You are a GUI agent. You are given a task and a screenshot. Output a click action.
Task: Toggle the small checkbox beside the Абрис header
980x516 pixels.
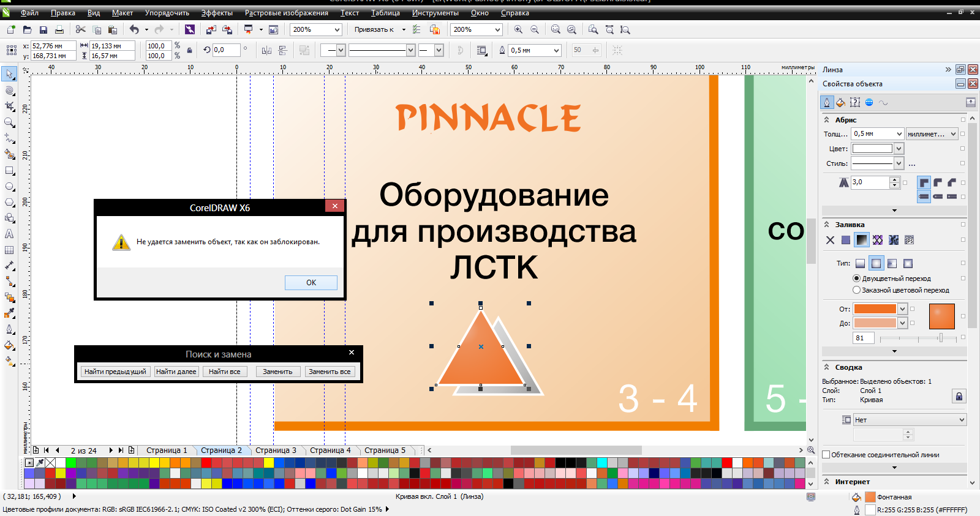(963, 120)
